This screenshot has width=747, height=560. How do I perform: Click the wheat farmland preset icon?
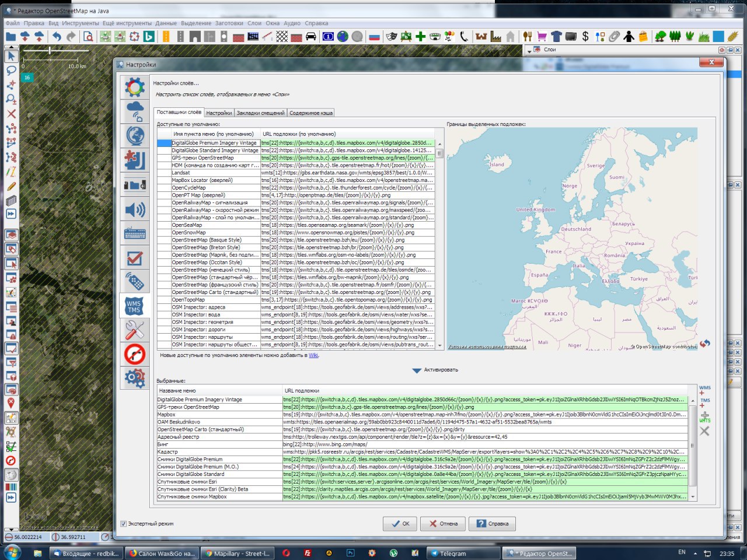(x=733, y=37)
